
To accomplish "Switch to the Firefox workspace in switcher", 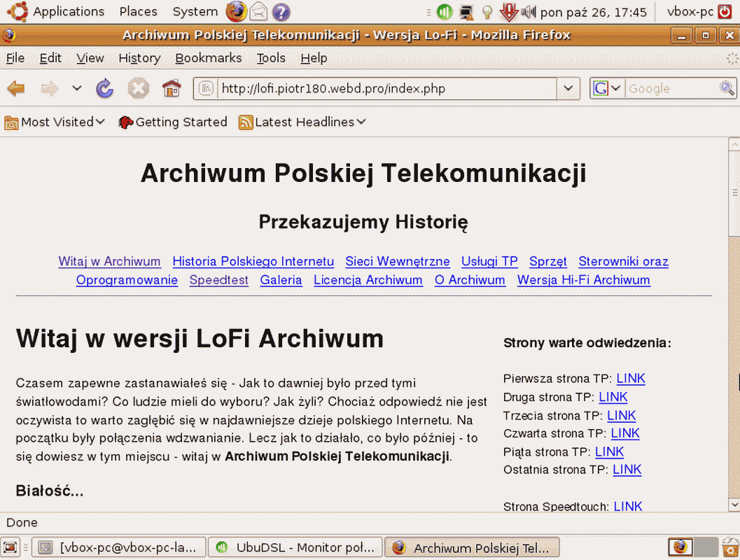I will (680, 547).
